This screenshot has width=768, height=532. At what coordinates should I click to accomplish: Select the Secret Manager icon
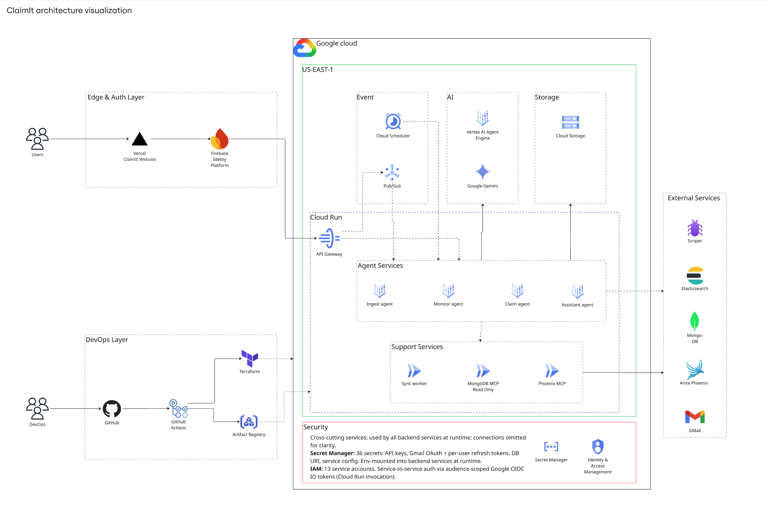point(551,446)
